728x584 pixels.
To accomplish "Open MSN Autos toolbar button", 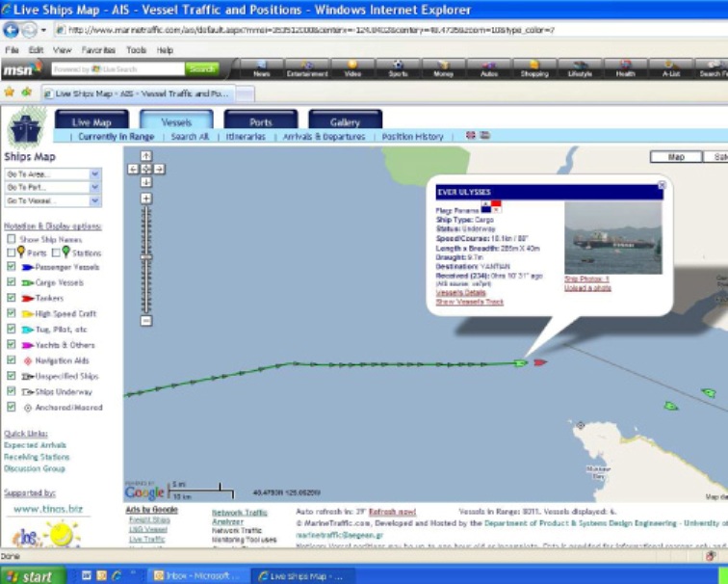I will [x=489, y=68].
